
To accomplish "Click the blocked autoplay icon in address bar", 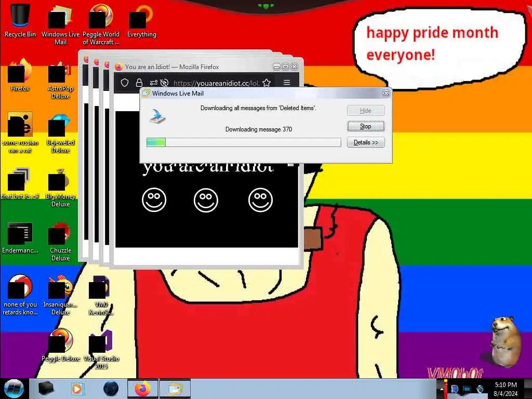I will [164, 83].
